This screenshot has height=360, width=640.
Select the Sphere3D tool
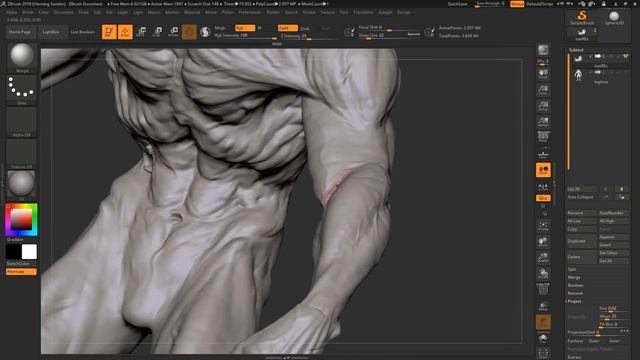tap(614, 18)
